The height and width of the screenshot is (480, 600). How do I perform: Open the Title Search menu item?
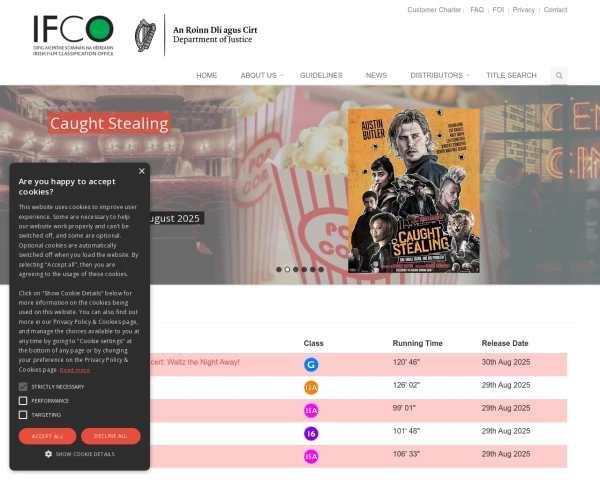511,75
